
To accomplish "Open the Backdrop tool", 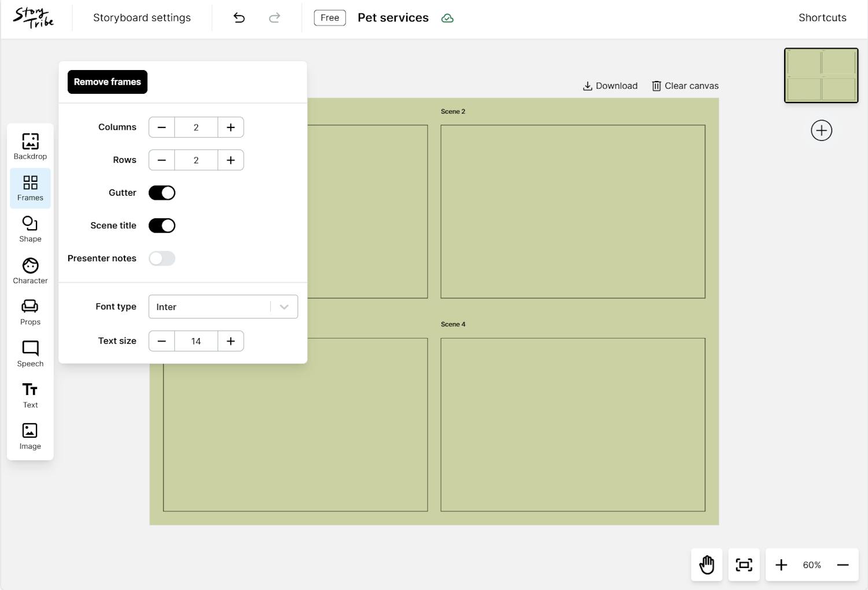I will pyautogui.click(x=30, y=146).
